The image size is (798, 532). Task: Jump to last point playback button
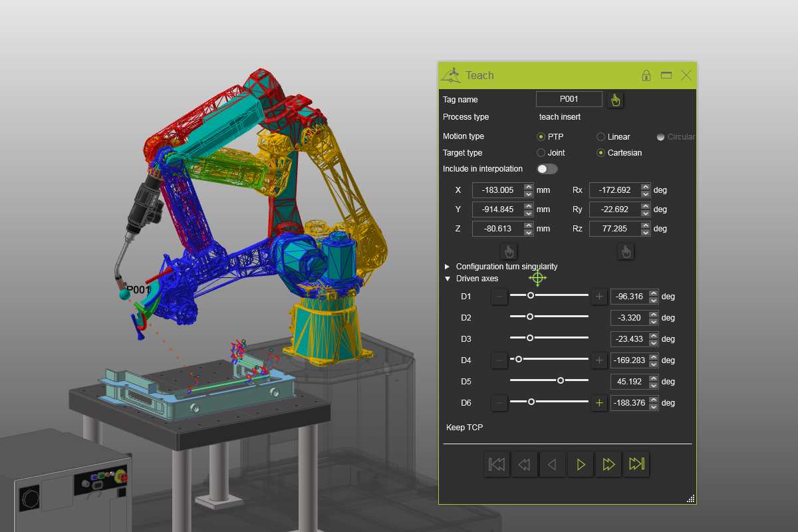[x=636, y=464]
